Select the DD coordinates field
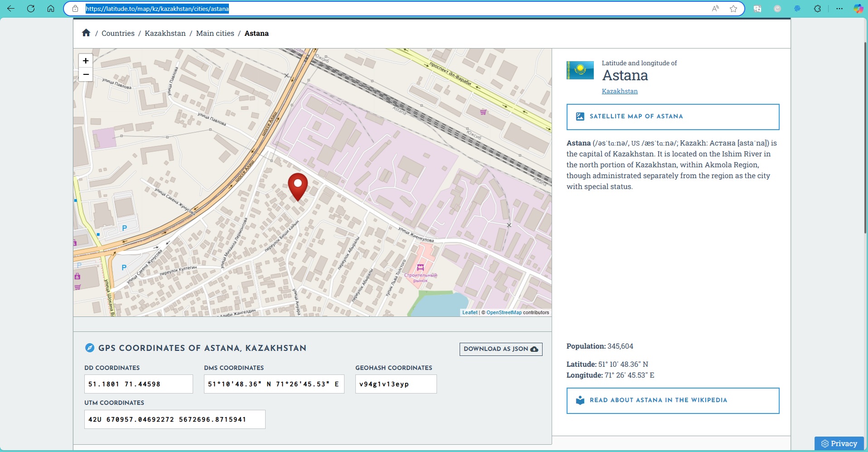The width and height of the screenshot is (868, 452). click(x=138, y=384)
